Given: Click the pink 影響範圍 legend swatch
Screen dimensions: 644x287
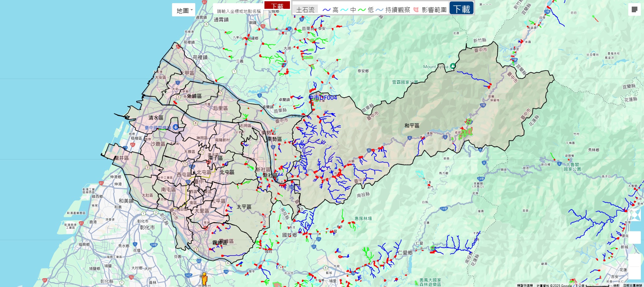Looking at the screenshot, I should (x=416, y=10).
